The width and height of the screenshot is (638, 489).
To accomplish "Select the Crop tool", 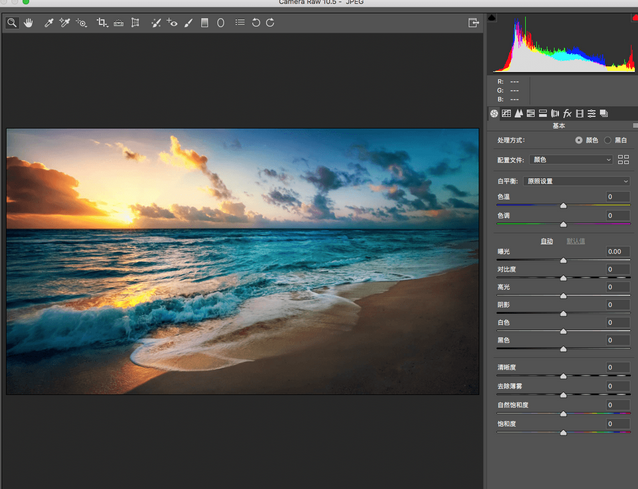I will tap(102, 23).
